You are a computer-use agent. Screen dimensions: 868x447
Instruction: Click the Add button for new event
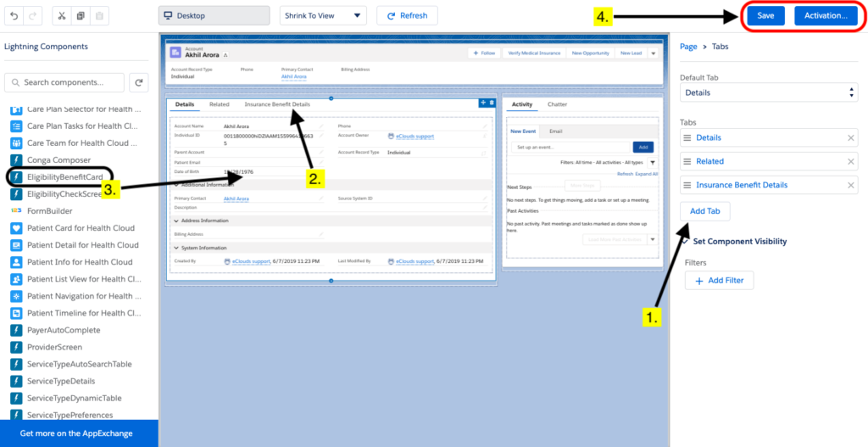click(643, 148)
